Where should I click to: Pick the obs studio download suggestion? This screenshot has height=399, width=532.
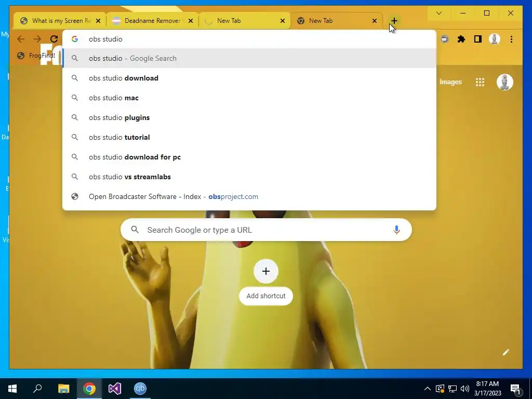point(249,78)
